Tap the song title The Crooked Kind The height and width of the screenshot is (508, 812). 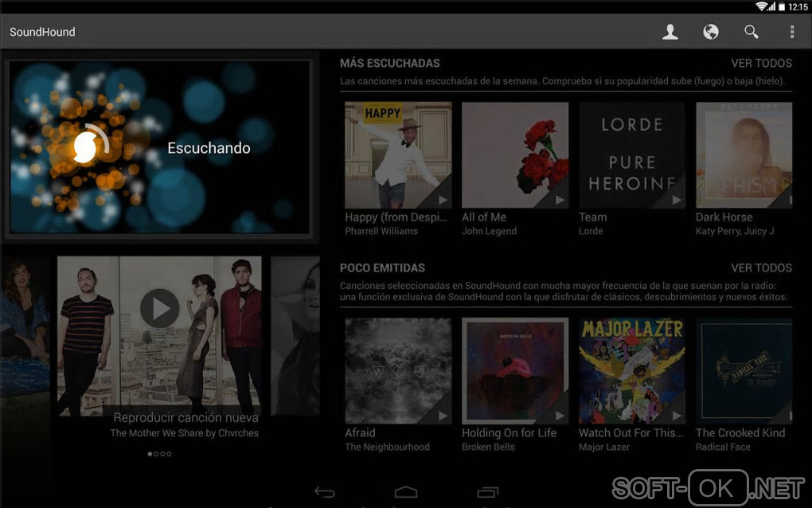740,432
